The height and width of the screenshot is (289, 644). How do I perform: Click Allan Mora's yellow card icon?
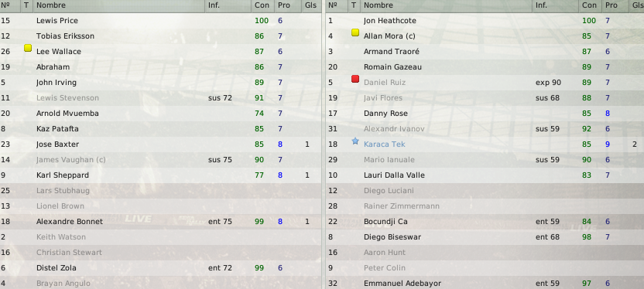[355, 32]
